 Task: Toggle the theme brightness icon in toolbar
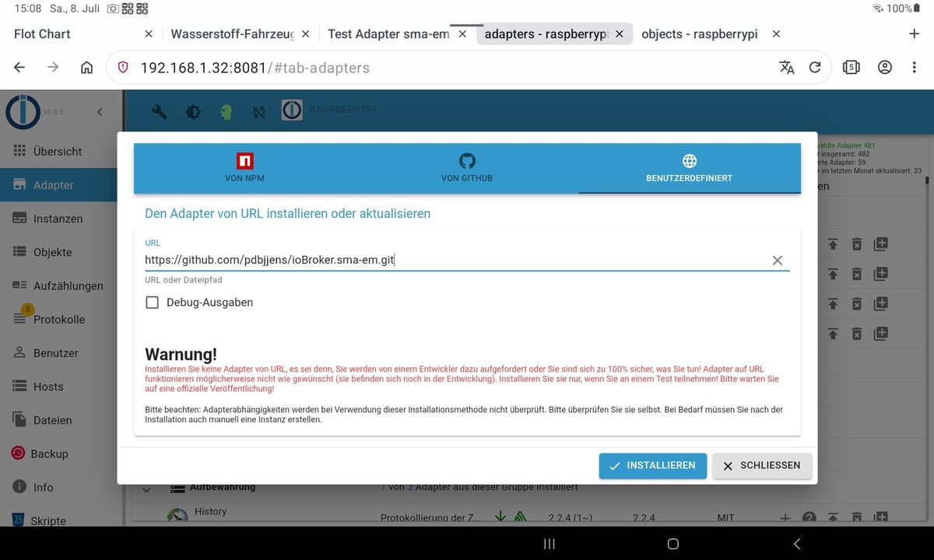[193, 112]
